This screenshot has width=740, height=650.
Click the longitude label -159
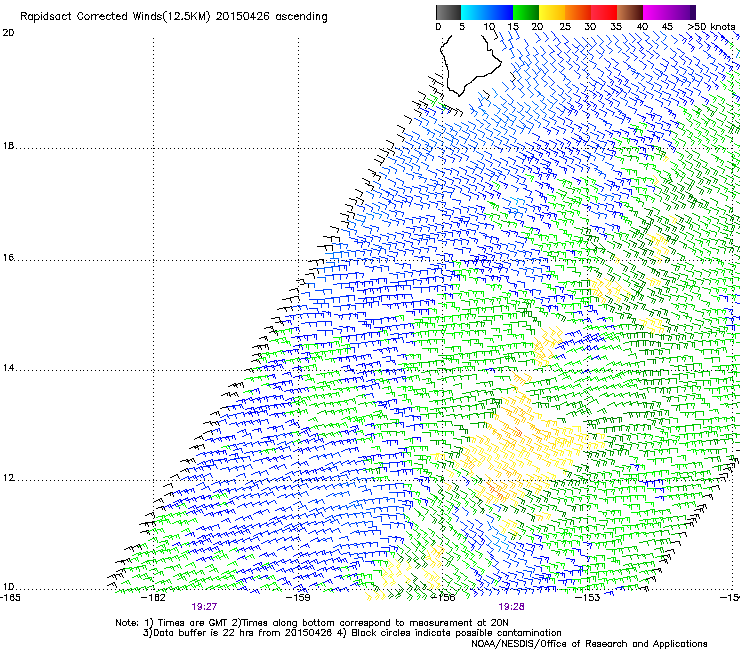pyautogui.click(x=299, y=598)
